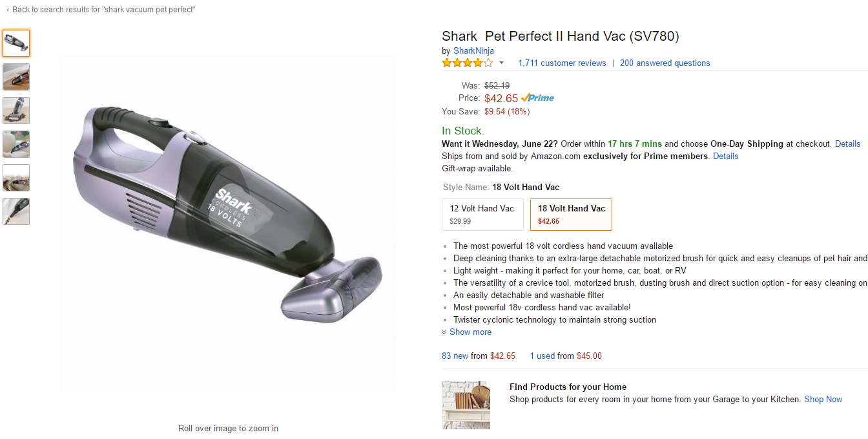
Task: Click the Prime logo next to price
Action: [x=538, y=98]
